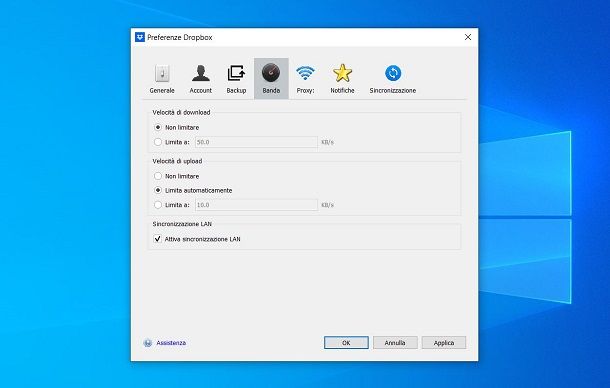This screenshot has width=610, height=388.
Task: Click the Applica button
Action: [x=444, y=342]
